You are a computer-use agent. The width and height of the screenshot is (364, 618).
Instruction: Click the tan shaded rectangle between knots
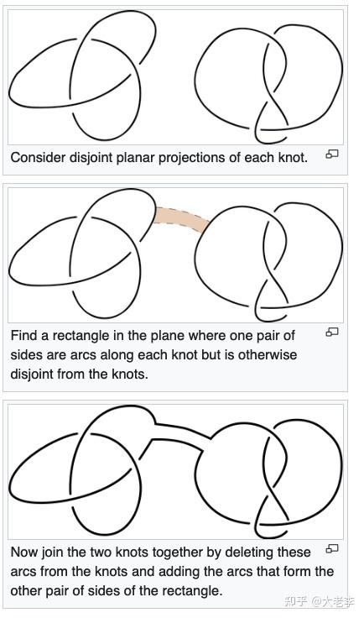[181, 220]
